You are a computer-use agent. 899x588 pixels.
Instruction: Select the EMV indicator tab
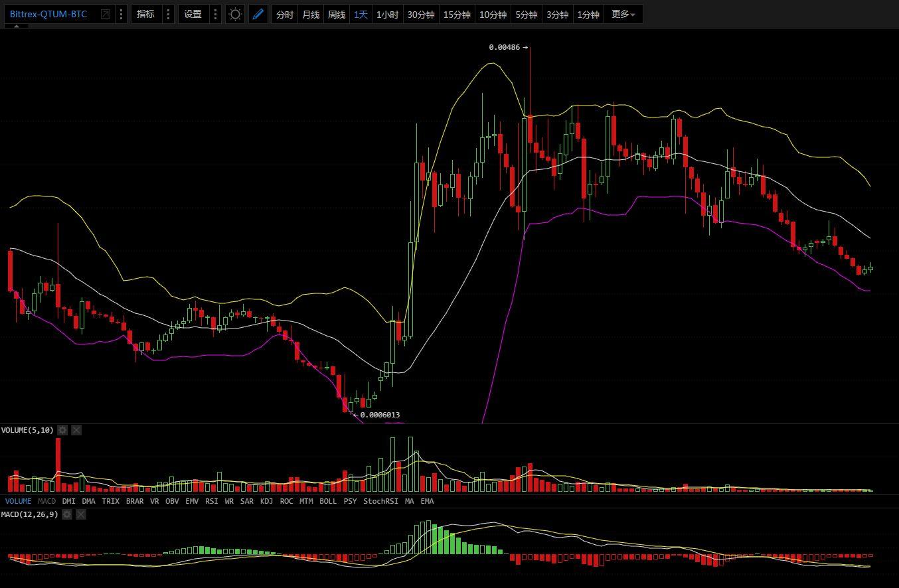(x=192, y=501)
